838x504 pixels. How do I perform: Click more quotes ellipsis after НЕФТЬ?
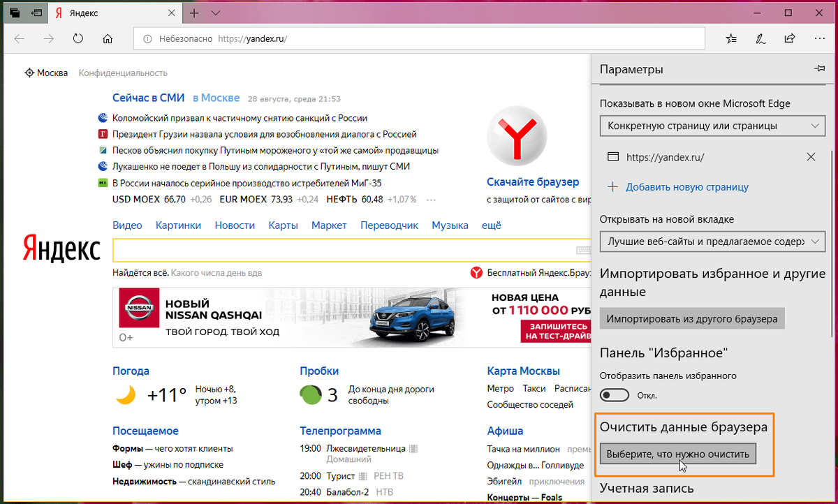431,200
